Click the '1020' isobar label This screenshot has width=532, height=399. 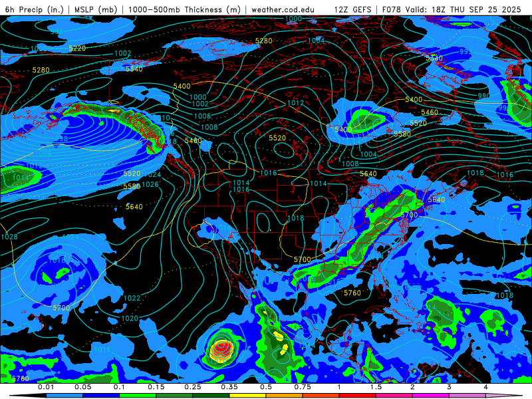pos(130,319)
